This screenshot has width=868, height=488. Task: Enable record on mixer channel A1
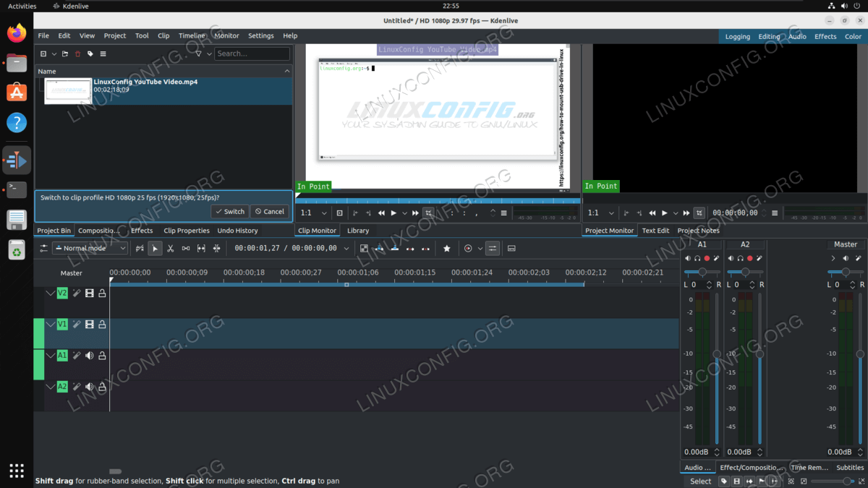point(707,258)
